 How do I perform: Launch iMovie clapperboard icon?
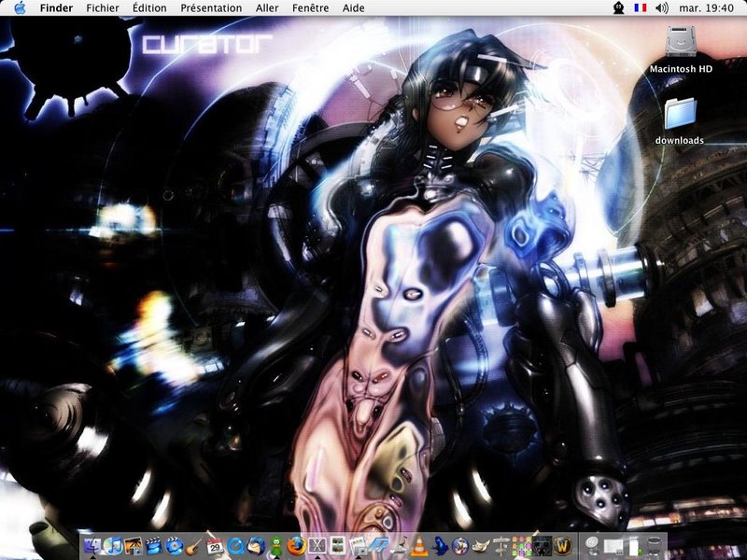pos(153,546)
